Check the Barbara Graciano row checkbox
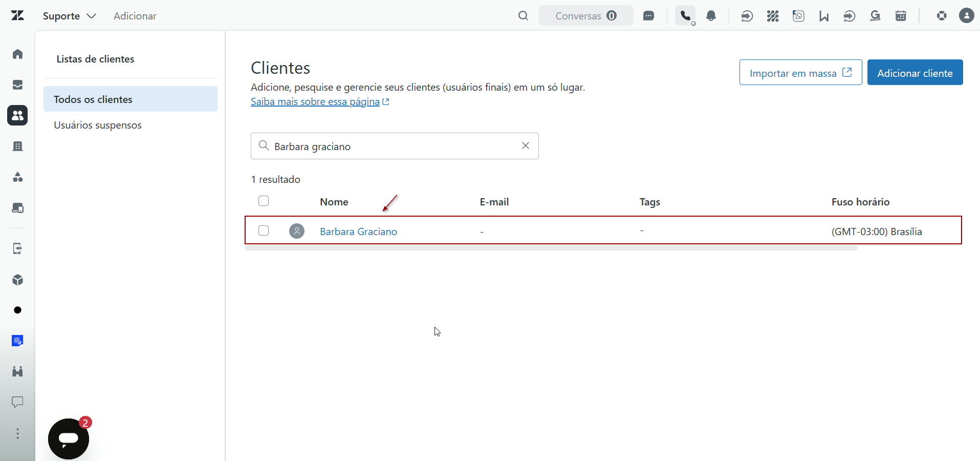 264,230
